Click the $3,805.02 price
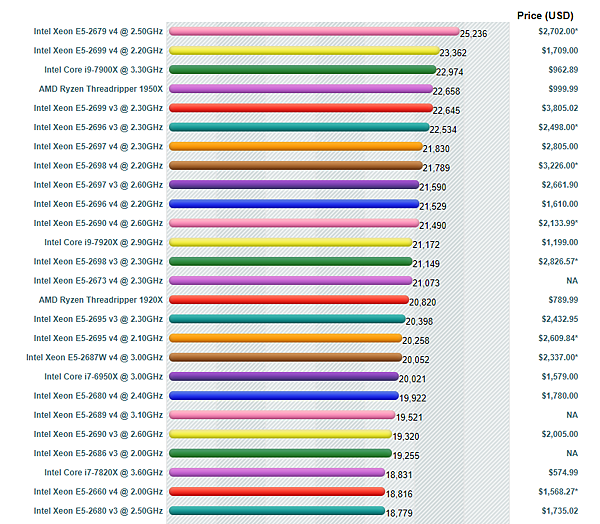 559,108
